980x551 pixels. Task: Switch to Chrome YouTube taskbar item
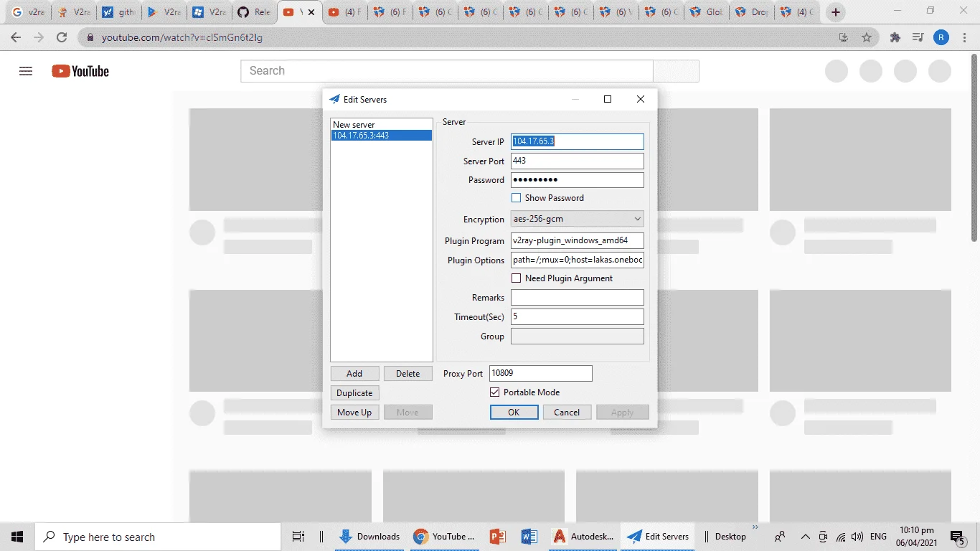click(445, 537)
